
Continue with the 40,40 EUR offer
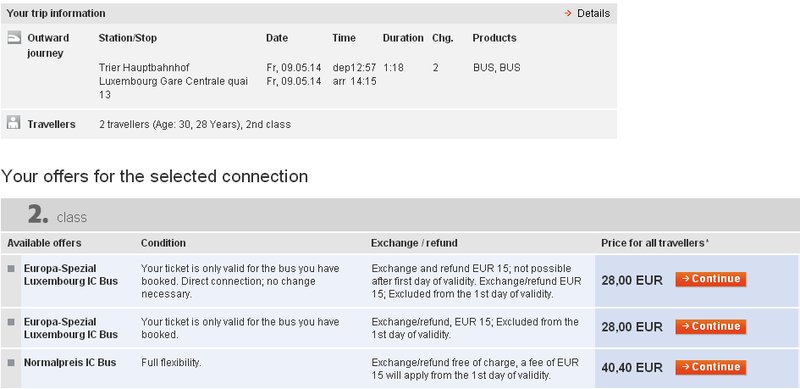point(711,367)
